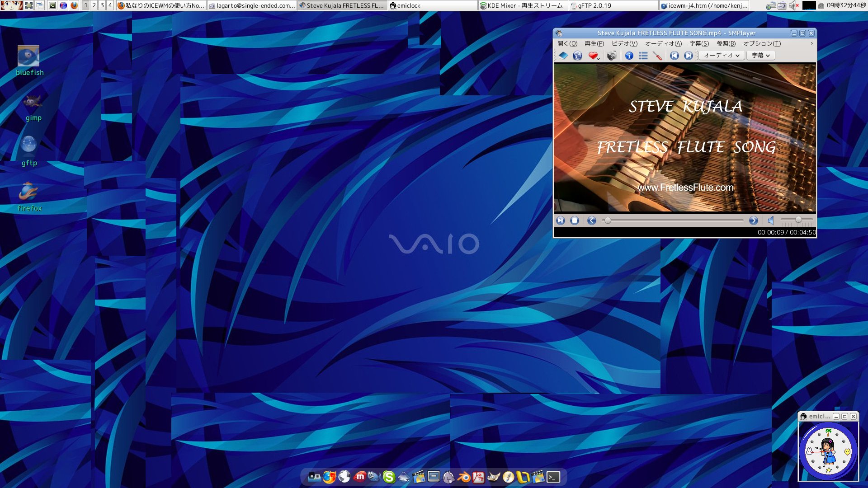Screen dimensions: 868x488
Task: Open the 再生 menu in SMPlayer
Action: click(x=593, y=44)
